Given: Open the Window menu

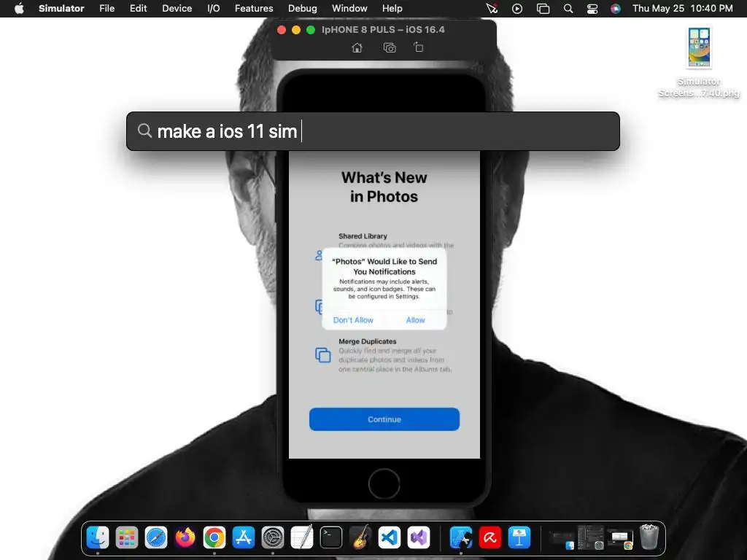Looking at the screenshot, I should pyautogui.click(x=349, y=9).
